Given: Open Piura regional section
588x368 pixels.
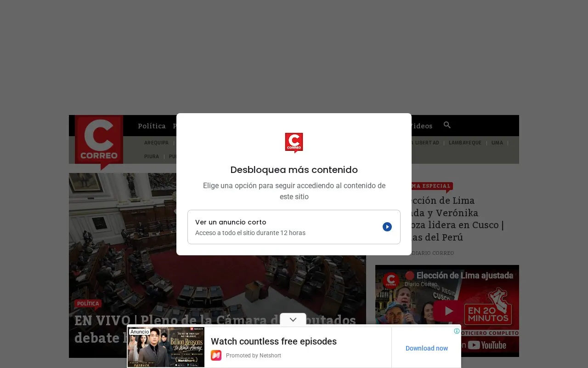Looking at the screenshot, I should coord(152,157).
